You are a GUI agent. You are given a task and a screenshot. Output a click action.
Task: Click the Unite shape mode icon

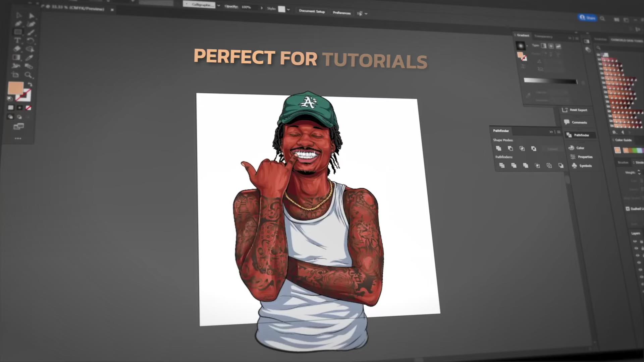point(498,148)
